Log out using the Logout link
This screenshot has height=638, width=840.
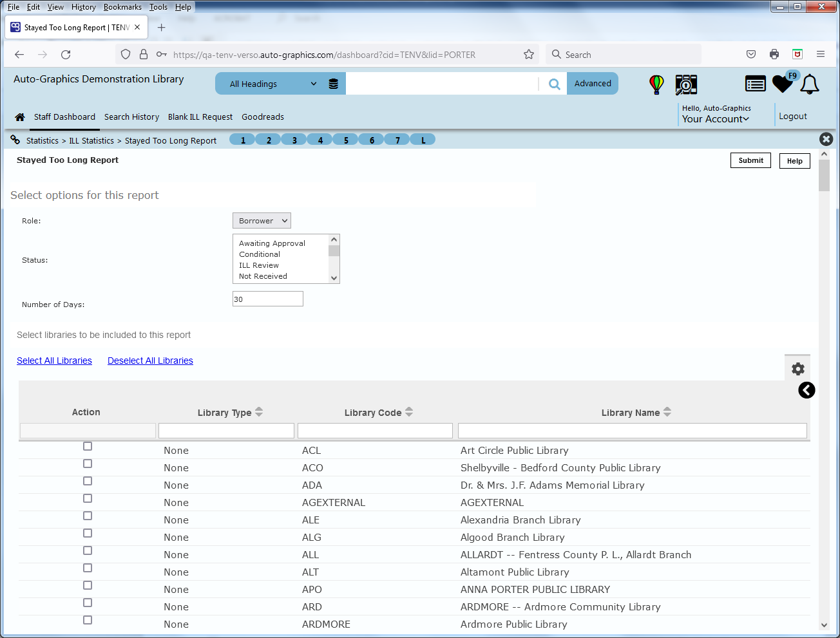tap(793, 117)
